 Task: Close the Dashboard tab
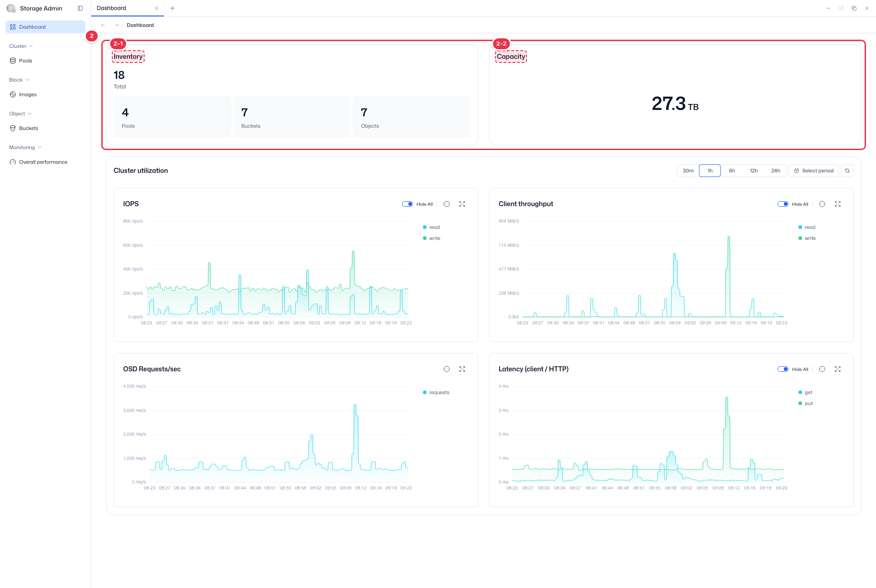156,8
